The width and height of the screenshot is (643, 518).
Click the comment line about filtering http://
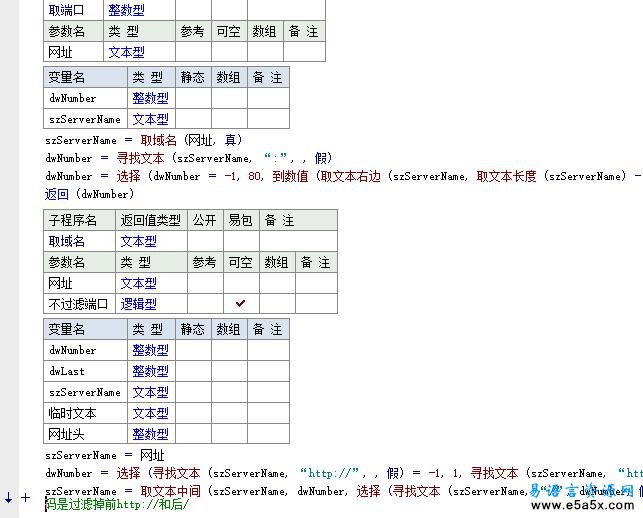(117, 504)
